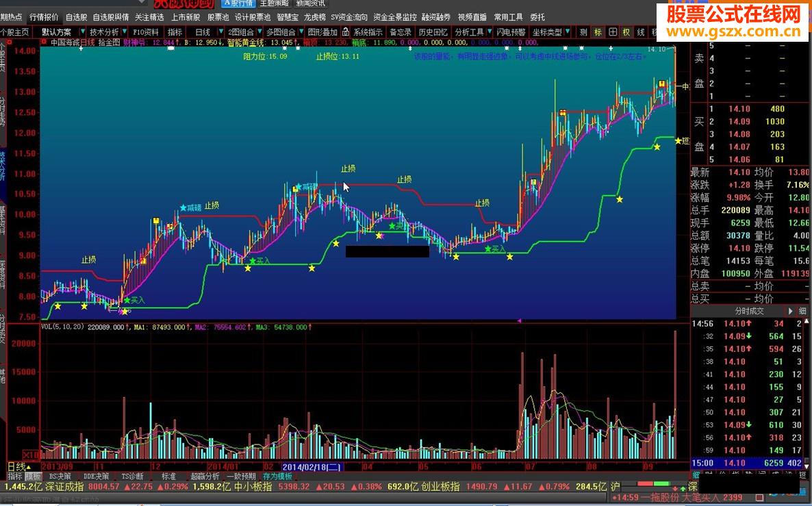Click the 2014/02/18 date marker on timeline
This screenshot has height=506, width=812.
(x=312, y=467)
